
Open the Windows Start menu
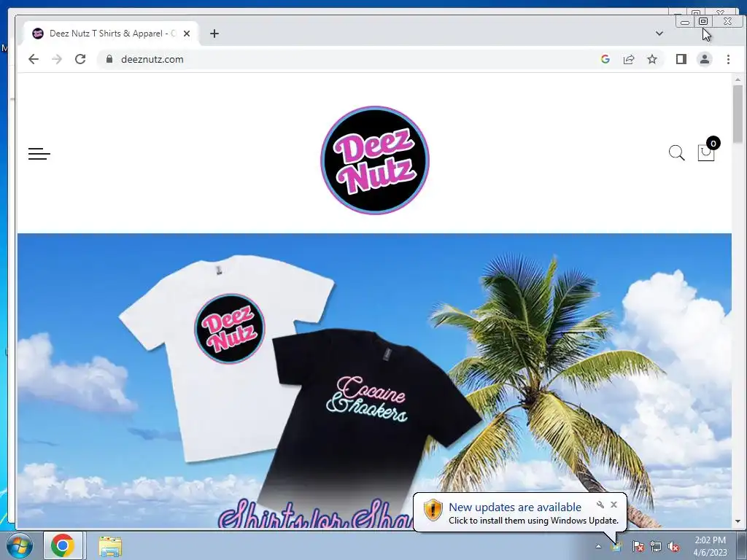tap(19, 545)
